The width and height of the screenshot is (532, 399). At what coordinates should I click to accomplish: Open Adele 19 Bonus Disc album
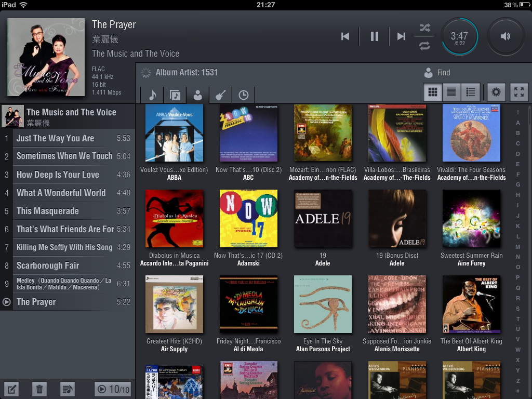pos(397,219)
